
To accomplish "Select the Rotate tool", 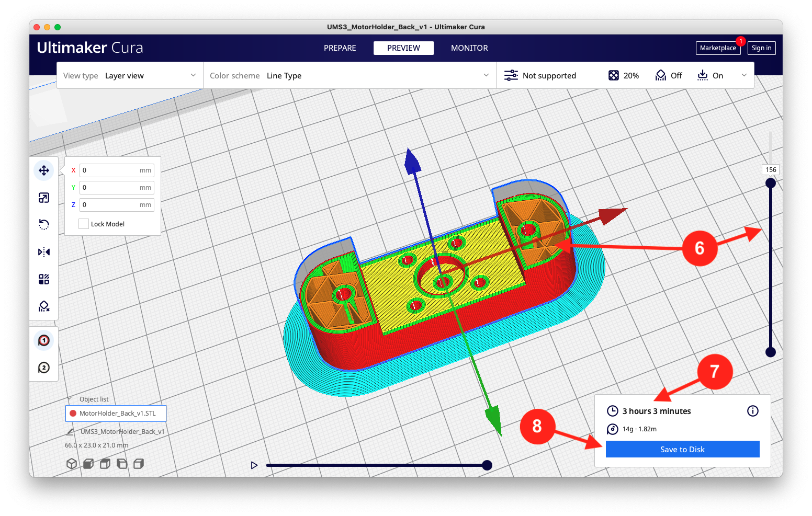I will pos(44,224).
